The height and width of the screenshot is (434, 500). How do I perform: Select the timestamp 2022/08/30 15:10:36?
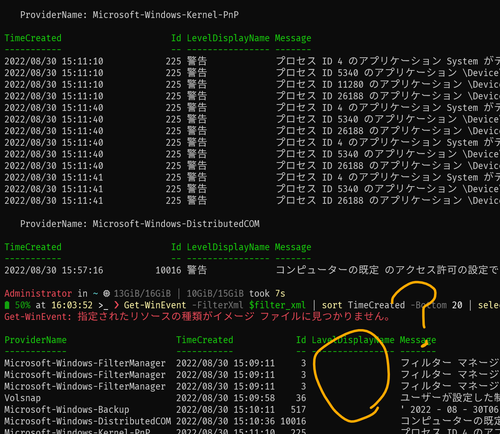(225, 421)
